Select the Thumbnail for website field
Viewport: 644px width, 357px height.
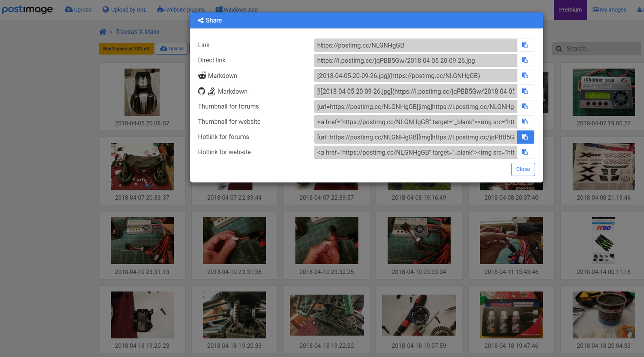pos(416,122)
